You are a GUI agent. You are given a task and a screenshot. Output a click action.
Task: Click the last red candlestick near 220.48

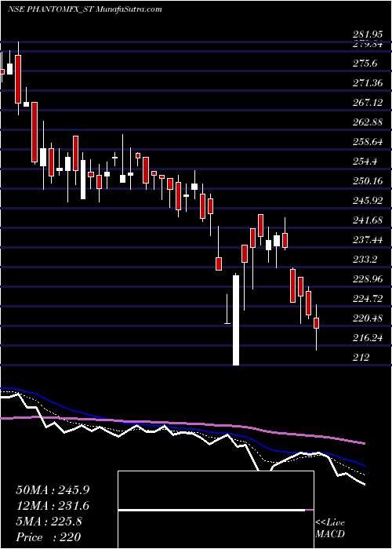click(317, 323)
